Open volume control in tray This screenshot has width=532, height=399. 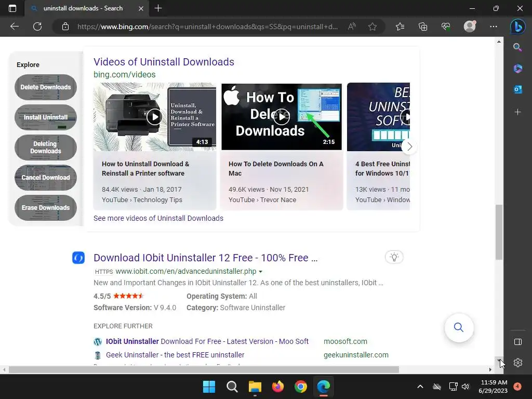[x=465, y=387]
